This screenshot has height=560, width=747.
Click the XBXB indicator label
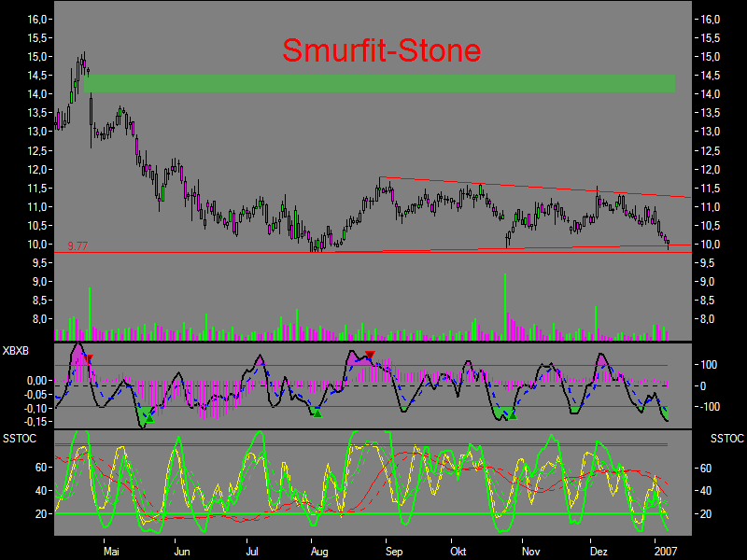click(x=16, y=351)
